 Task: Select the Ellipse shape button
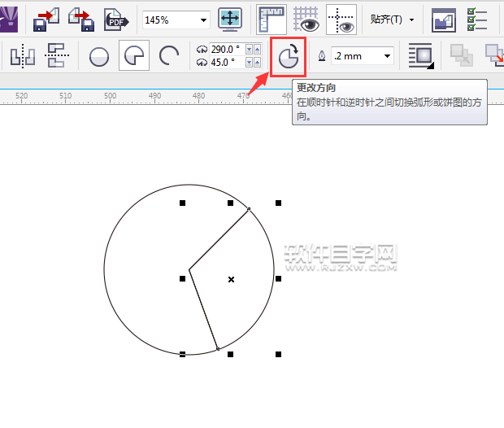tap(99, 57)
